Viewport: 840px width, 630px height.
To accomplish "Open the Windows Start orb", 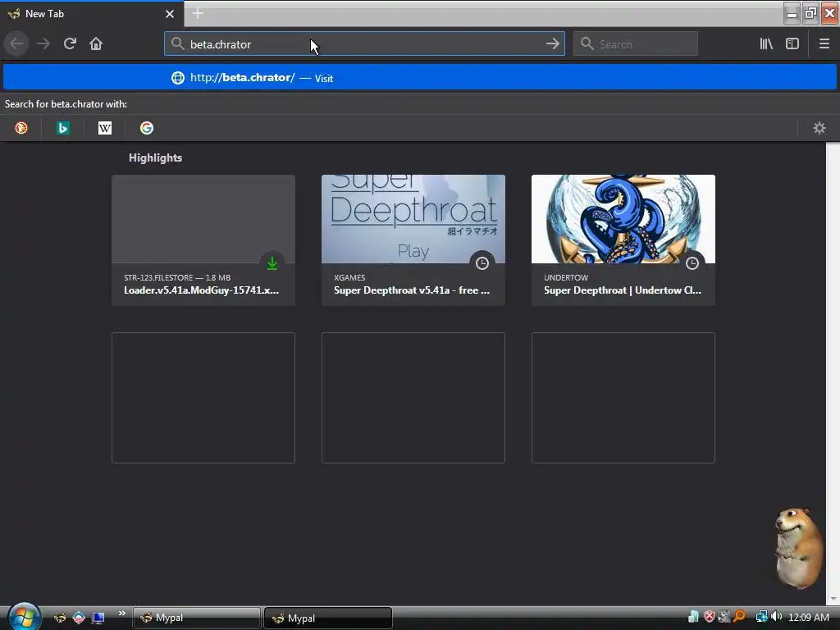I will coord(24,617).
